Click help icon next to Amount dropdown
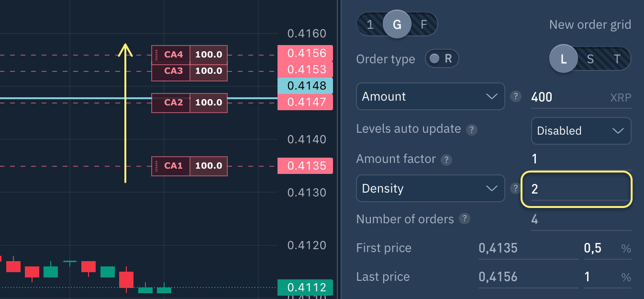This screenshot has height=299, width=644. [x=515, y=96]
